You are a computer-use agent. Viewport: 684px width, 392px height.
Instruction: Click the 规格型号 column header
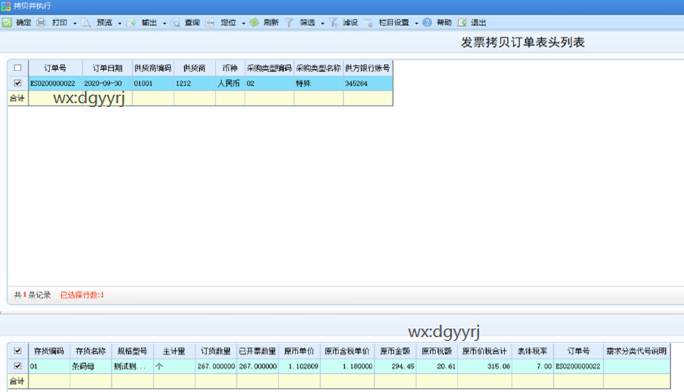pyautogui.click(x=132, y=351)
